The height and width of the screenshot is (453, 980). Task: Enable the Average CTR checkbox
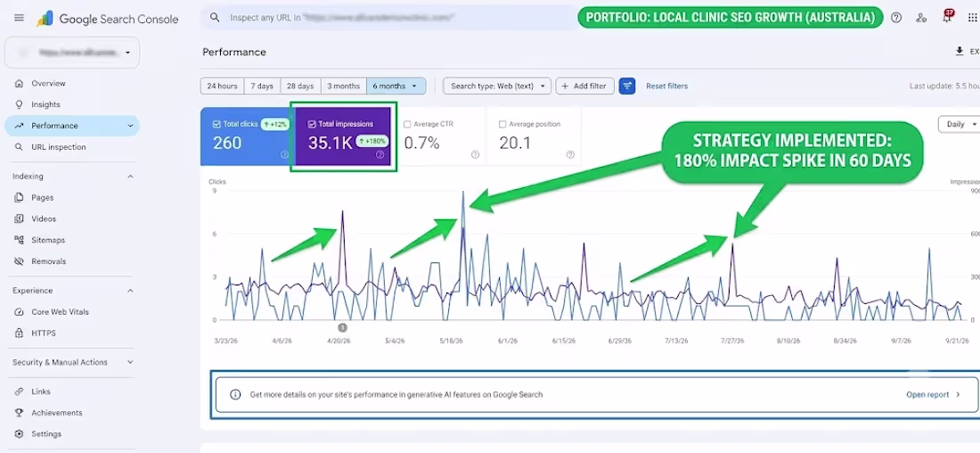[407, 125]
